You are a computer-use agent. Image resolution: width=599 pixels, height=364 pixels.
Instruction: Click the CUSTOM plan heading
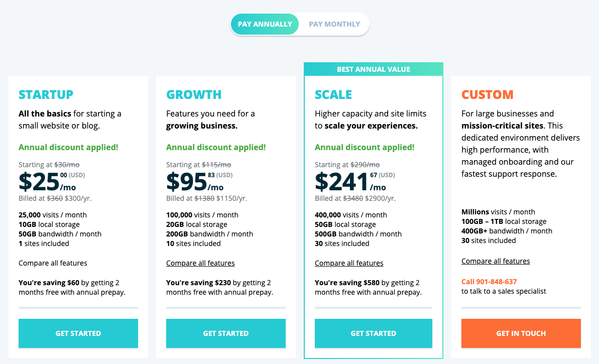pos(488,94)
